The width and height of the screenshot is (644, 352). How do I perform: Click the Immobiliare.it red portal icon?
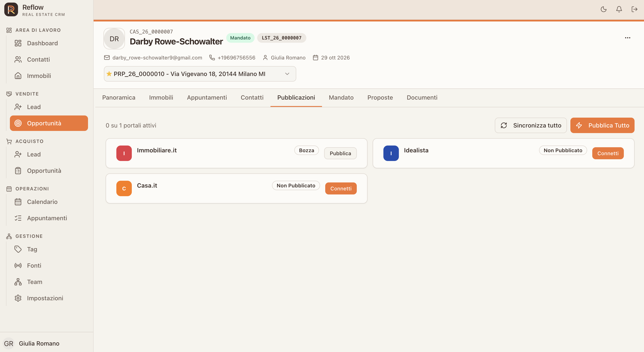(124, 153)
